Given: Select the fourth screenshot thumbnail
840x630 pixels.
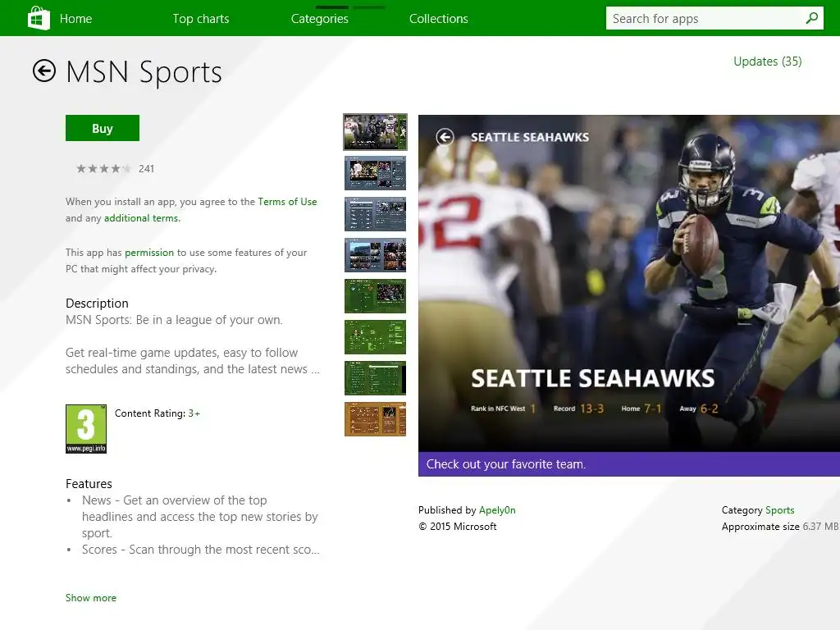Looking at the screenshot, I should 375,255.
